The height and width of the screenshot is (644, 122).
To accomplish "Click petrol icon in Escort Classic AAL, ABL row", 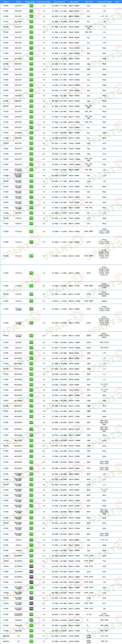I will point(31,170).
